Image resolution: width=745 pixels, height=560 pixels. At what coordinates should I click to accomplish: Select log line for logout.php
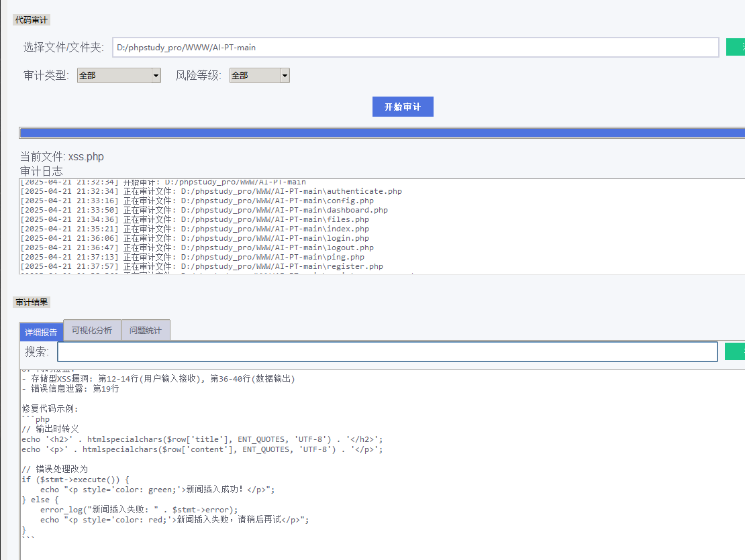(197, 247)
